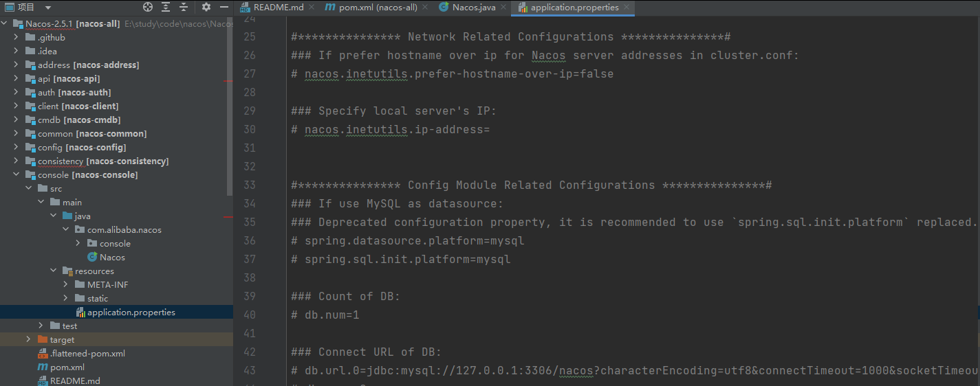This screenshot has width=980, height=386.
Task: Click the Maven m icon of pom.xml
Action: [43, 367]
